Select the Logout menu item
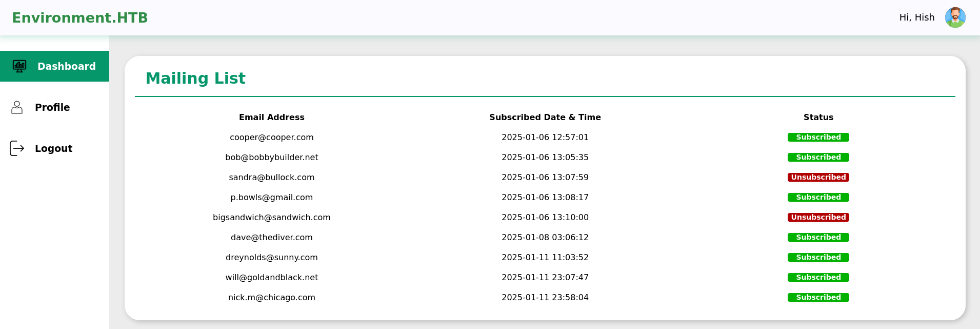The image size is (980, 329). pyautogui.click(x=53, y=148)
